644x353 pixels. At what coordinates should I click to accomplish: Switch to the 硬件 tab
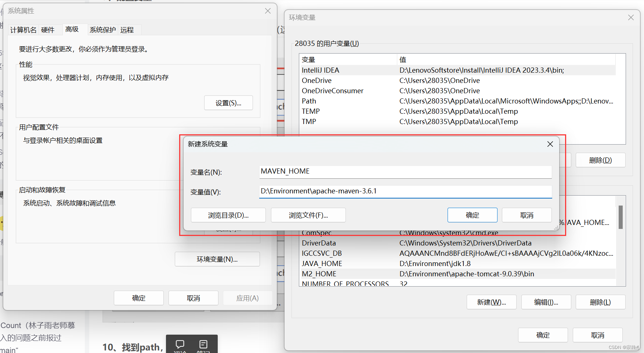click(x=48, y=30)
